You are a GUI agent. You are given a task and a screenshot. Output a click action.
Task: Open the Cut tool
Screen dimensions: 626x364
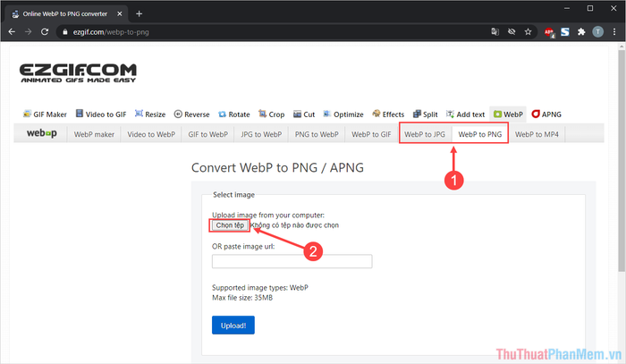click(304, 114)
